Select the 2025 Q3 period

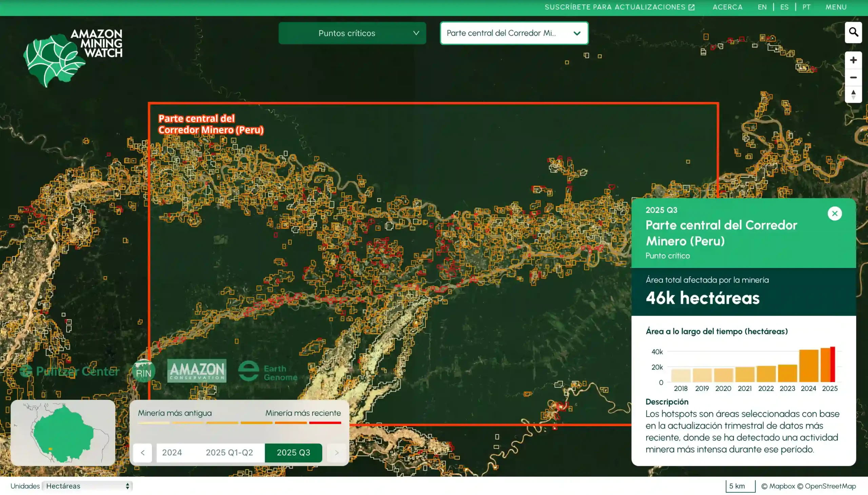pos(293,453)
